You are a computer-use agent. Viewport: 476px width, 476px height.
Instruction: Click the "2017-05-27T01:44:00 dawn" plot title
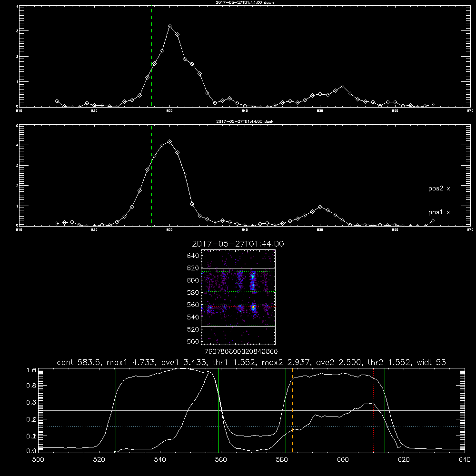click(245, 2)
